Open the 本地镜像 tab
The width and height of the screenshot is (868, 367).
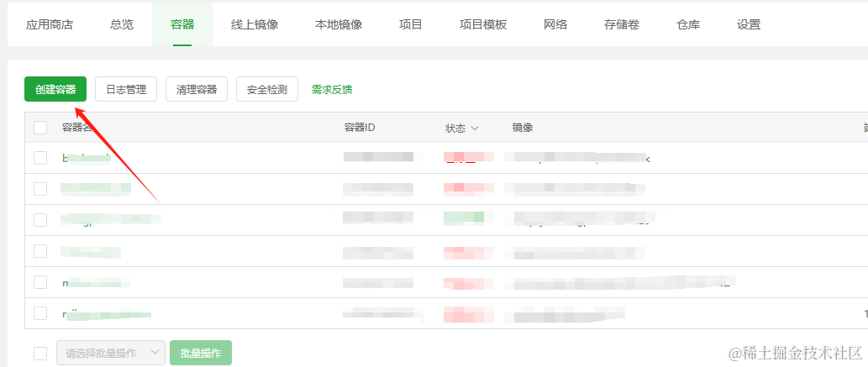339,24
